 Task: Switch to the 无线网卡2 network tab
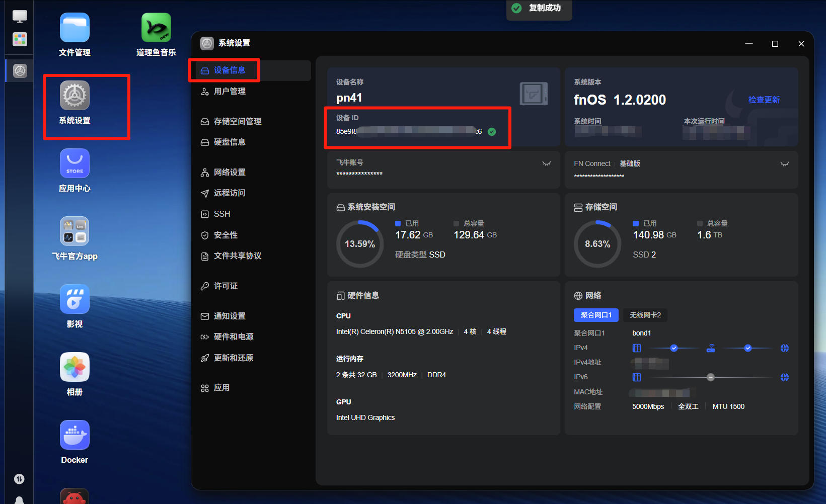tap(645, 315)
